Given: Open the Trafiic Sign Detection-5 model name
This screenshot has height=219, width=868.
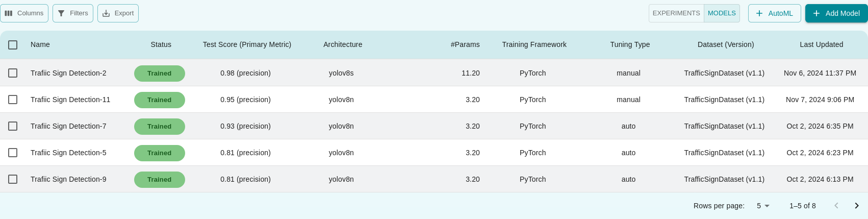Looking at the screenshot, I should 68,153.
